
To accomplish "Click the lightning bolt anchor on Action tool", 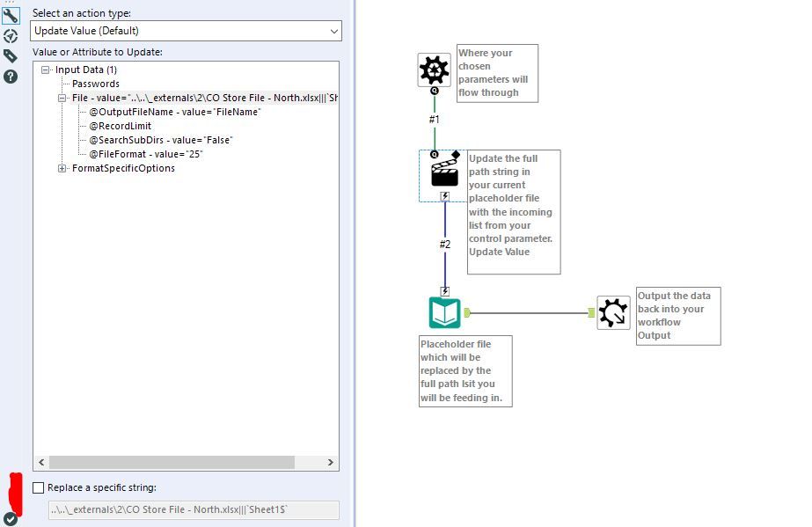I will (x=446, y=197).
